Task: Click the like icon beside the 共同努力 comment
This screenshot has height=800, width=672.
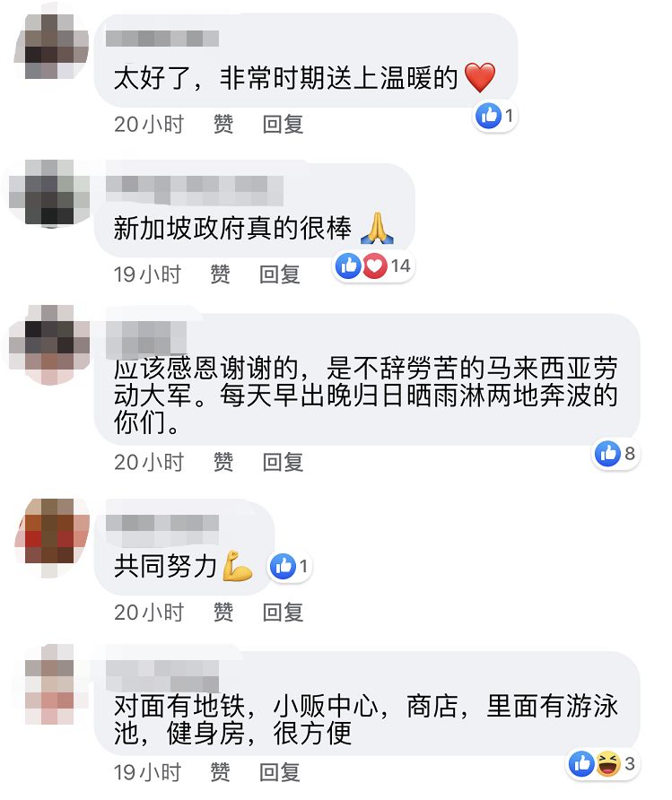Action: point(283,566)
